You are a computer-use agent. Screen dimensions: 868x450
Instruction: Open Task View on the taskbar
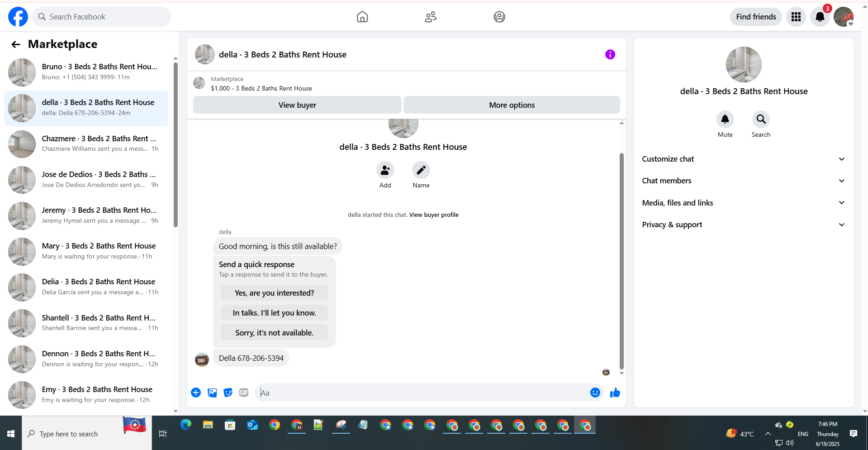tap(163, 434)
